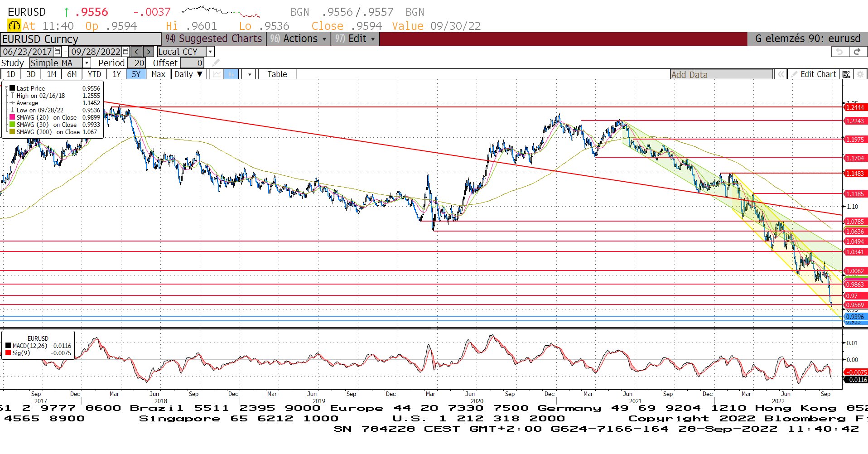The image size is (868, 454).
Task: Click the Offset input showing 0
Action: tap(192, 63)
